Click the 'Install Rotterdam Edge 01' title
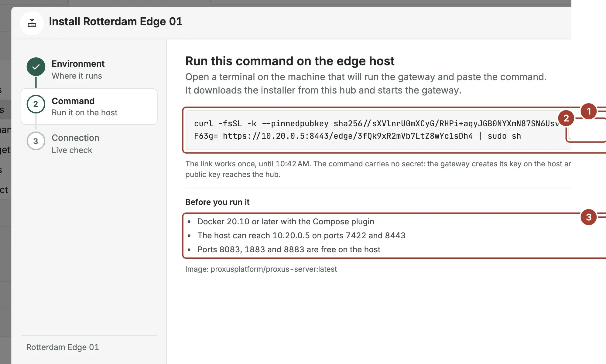606x364 pixels. [x=116, y=22]
